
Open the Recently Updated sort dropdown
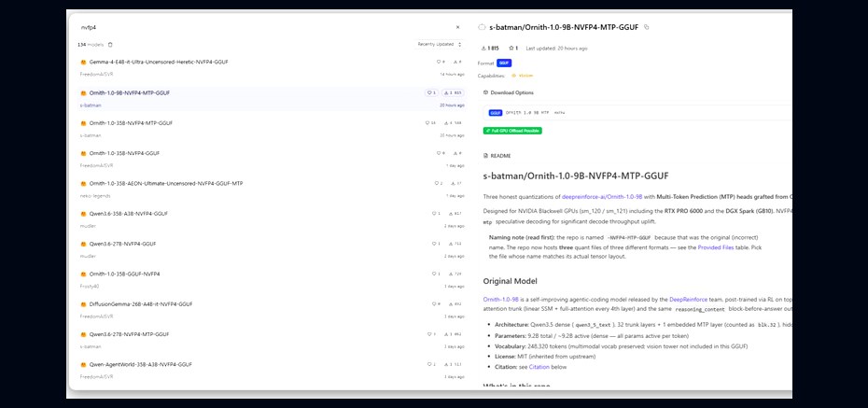tap(441, 44)
